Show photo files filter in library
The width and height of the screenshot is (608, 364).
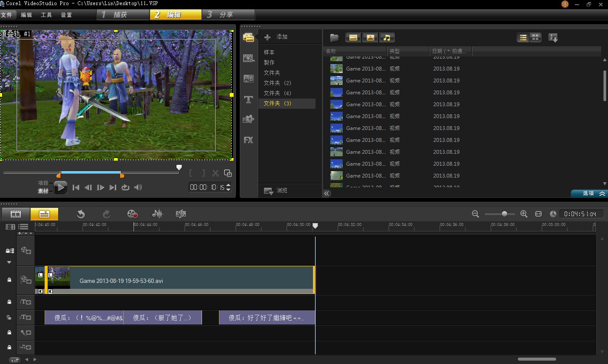(x=370, y=38)
